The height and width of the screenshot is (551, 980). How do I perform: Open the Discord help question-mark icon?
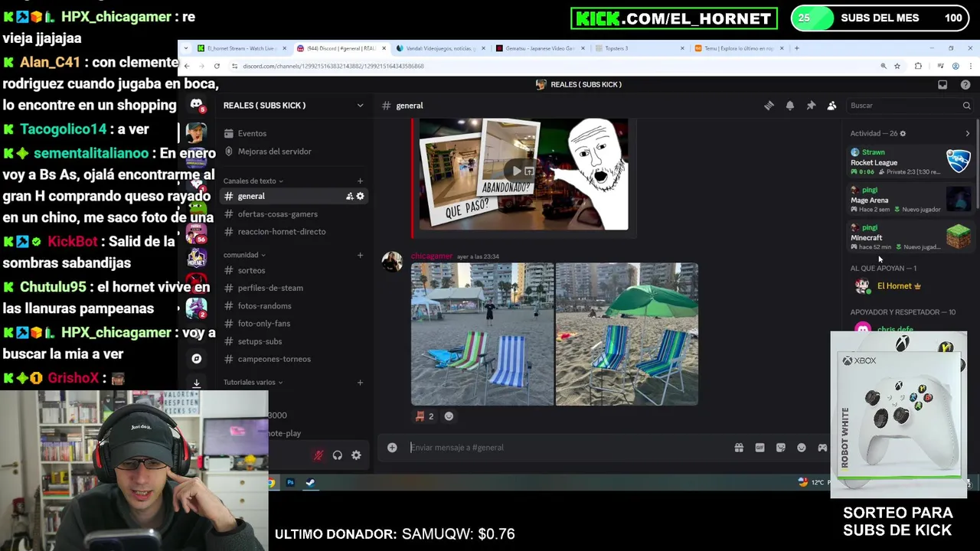pyautogui.click(x=965, y=84)
